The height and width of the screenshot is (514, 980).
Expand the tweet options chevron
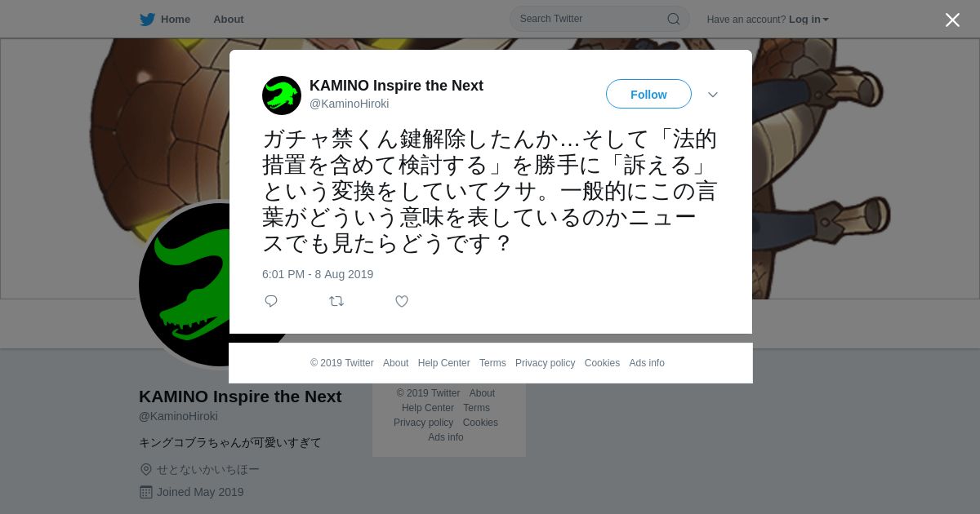click(713, 95)
